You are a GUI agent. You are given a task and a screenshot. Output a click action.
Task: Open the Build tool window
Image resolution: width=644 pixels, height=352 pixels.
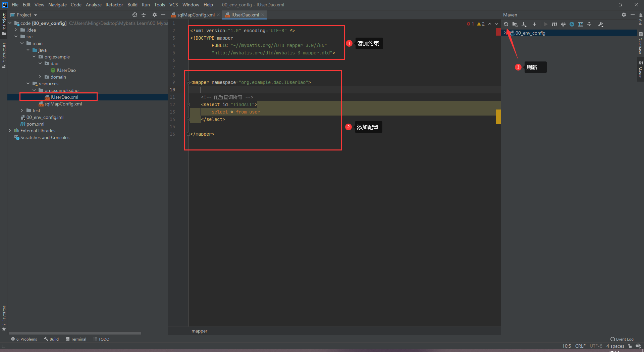pyautogui.click(x=51, y=339)
